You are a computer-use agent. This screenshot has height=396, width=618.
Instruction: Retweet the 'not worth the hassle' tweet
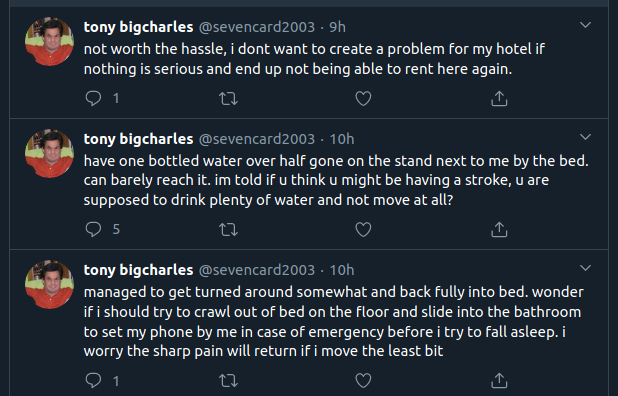(x=229, y=98)
